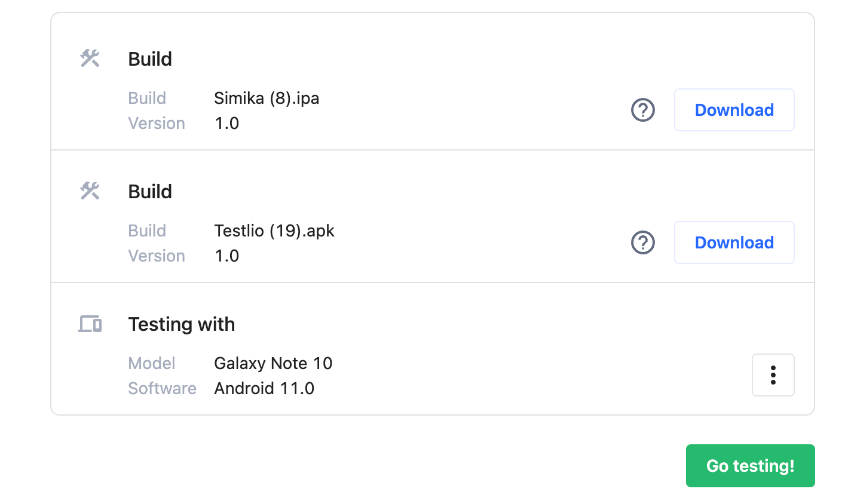The height and width of the screenshot is (504, 845).
Task: Open help for the Simika (8).ipa build
Action: pyautogui.click(x=643, y=110)
